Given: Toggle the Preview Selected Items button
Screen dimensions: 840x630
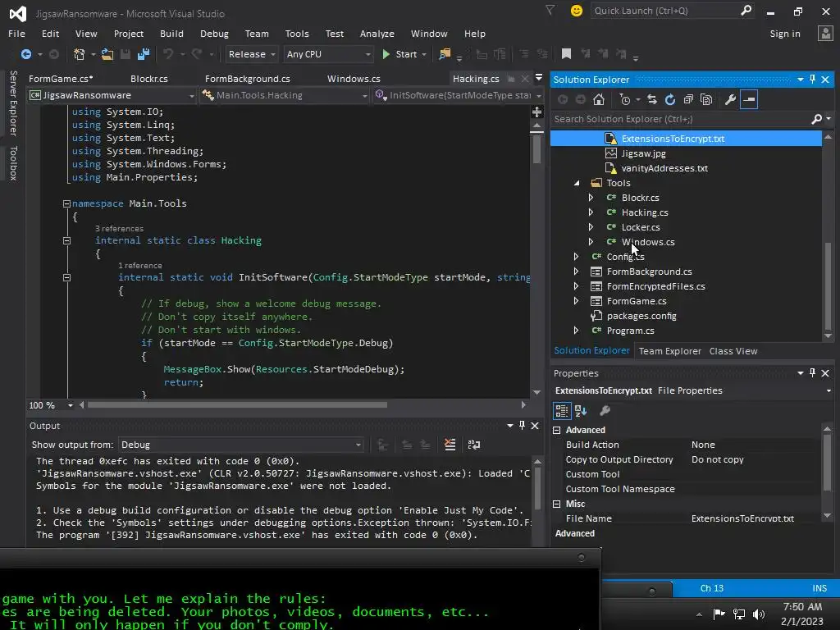Looking at the screenshot, I should coord(749,99).
